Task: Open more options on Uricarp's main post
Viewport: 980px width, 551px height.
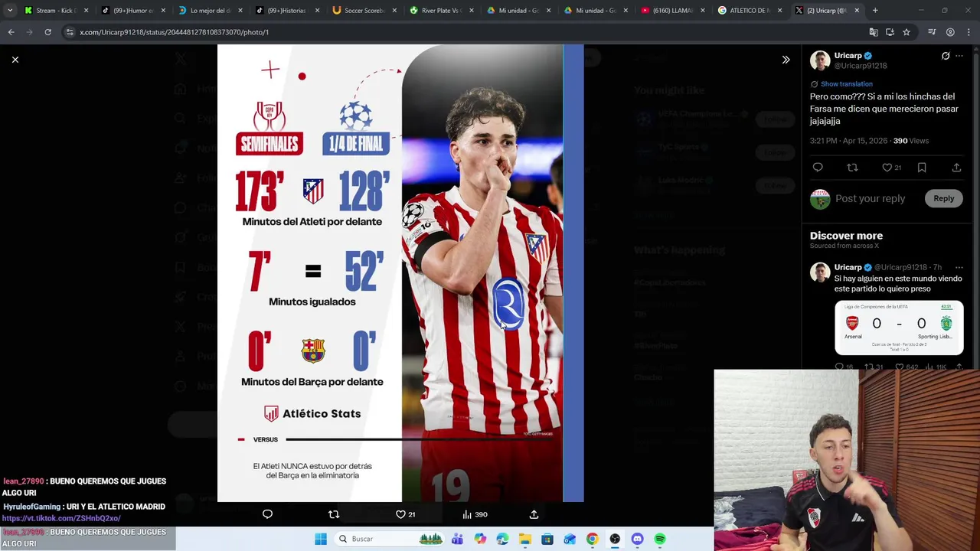Action: [x=959, y=56]
